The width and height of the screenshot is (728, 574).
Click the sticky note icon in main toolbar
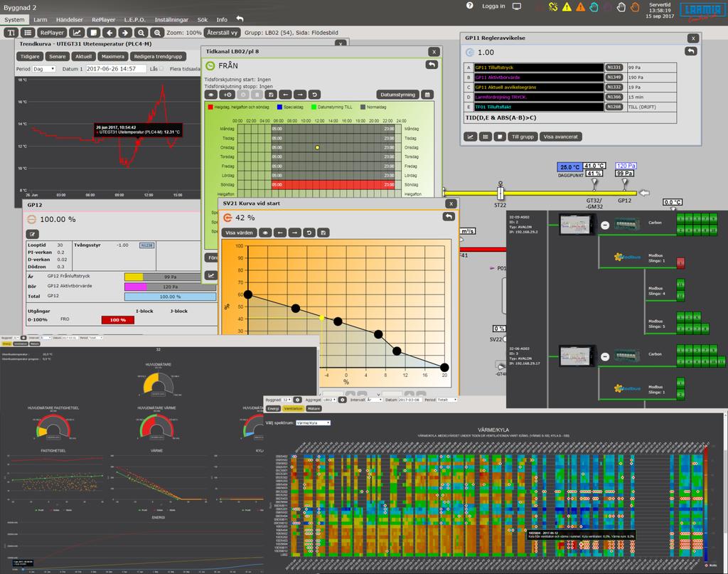[x=93, y=33]
